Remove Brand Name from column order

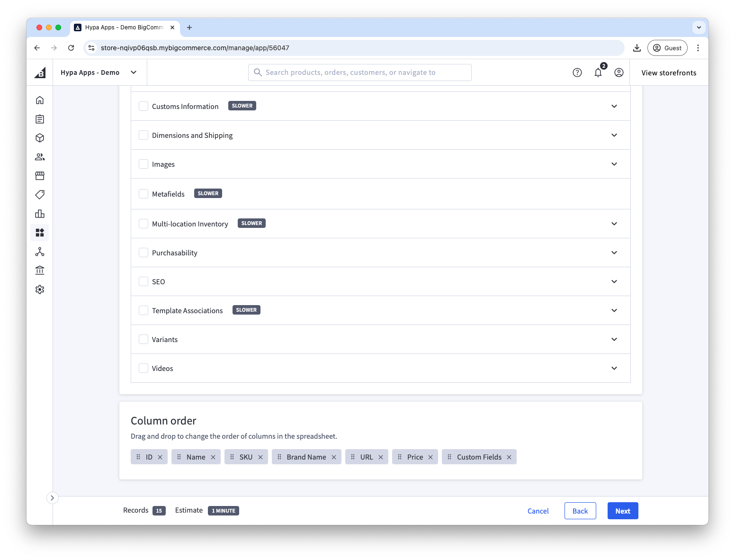334,457
